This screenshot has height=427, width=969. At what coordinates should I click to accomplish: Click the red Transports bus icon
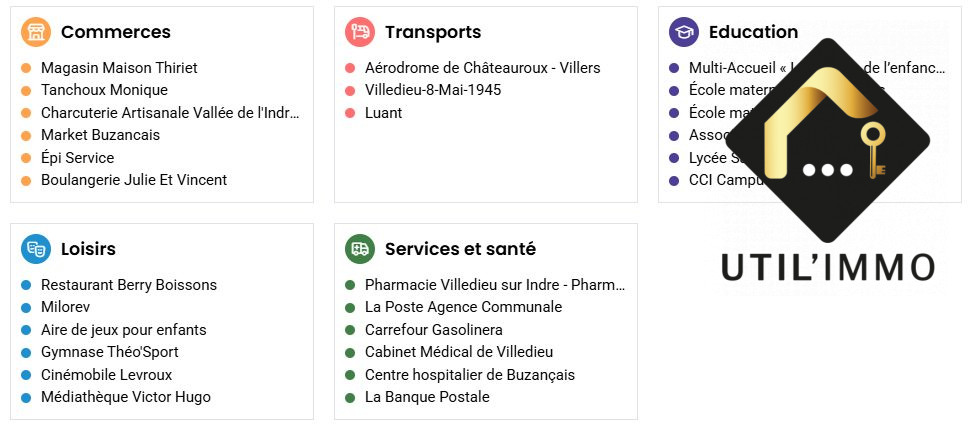coord(360,32)
